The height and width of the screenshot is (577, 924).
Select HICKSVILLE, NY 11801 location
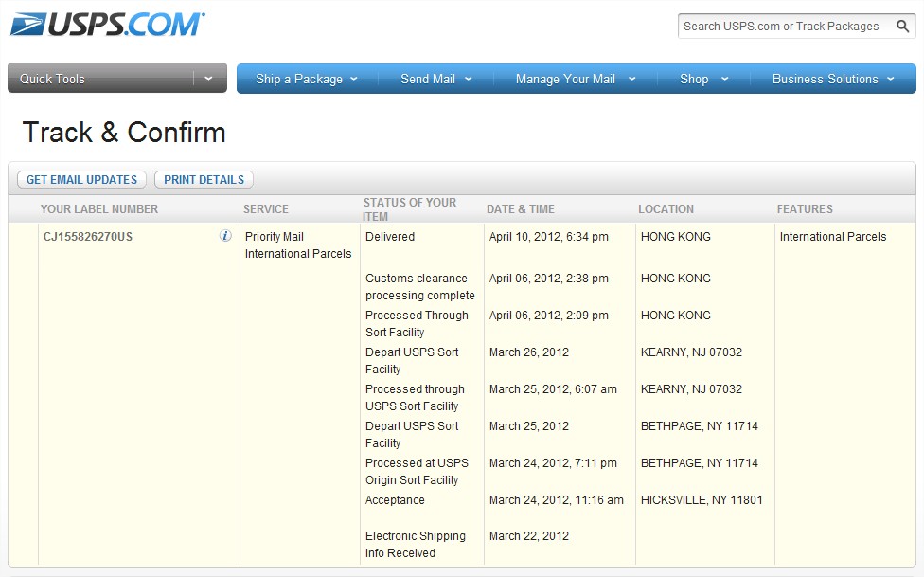(x=702, y=500)
